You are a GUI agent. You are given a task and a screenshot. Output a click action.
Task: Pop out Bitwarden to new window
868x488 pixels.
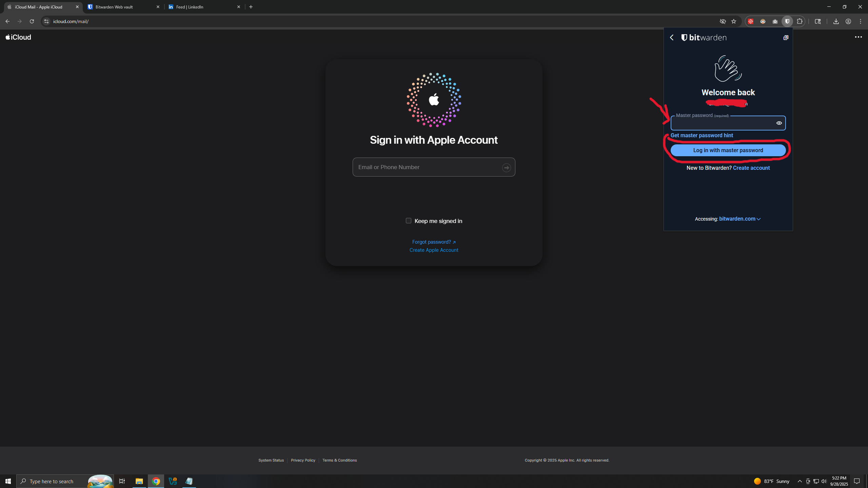pos(786,38)
